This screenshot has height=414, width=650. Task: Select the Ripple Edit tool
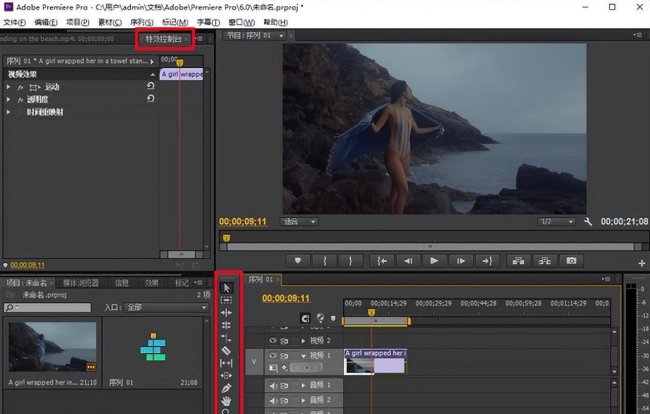[226, 312]
